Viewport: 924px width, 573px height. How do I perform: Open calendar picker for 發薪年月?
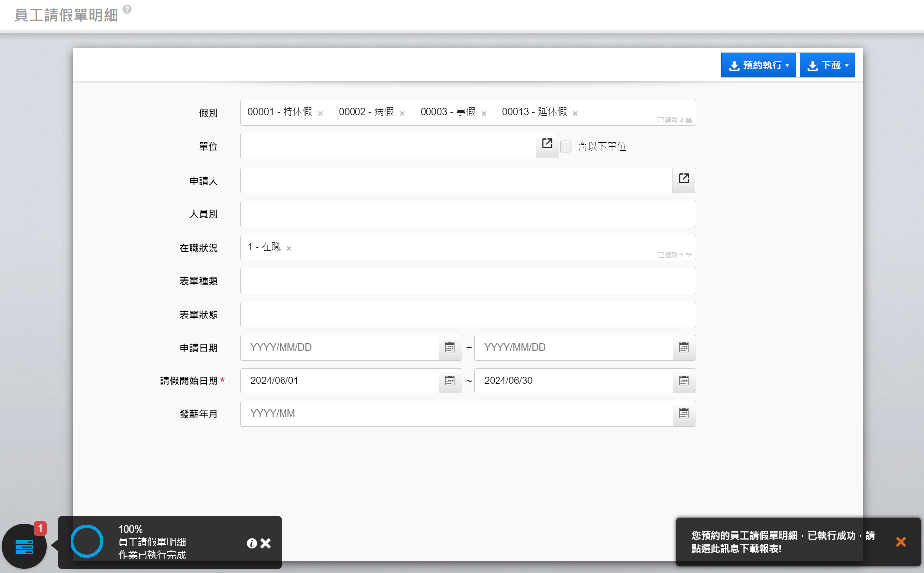684,414
